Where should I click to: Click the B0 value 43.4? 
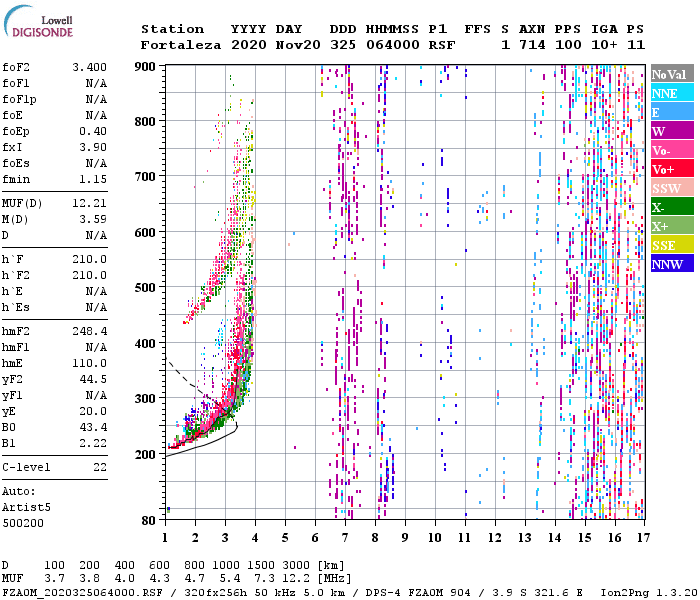(x=93, y=427)
